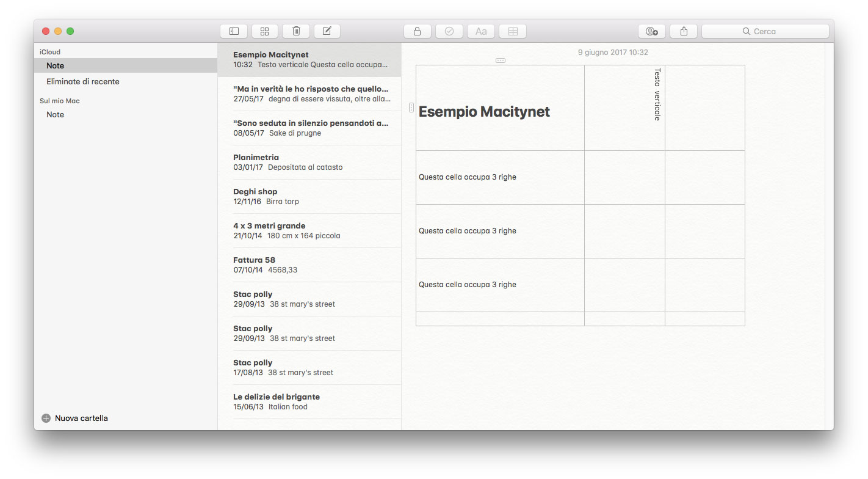This screenshot has width=868, height=479.
Task: Open the Deghi shop note
Action: tap(309, 196)
